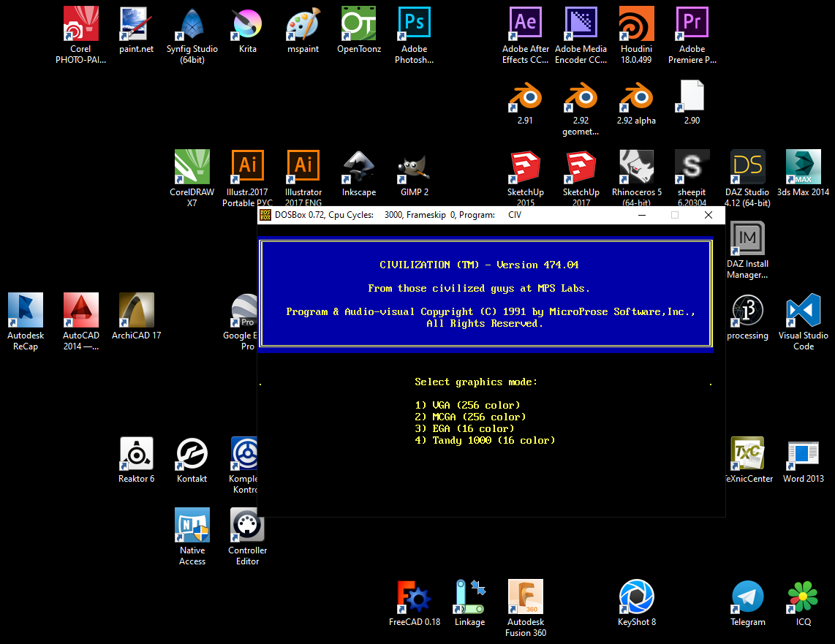Select the Adobe Photoshop icon

pos(415,24)
